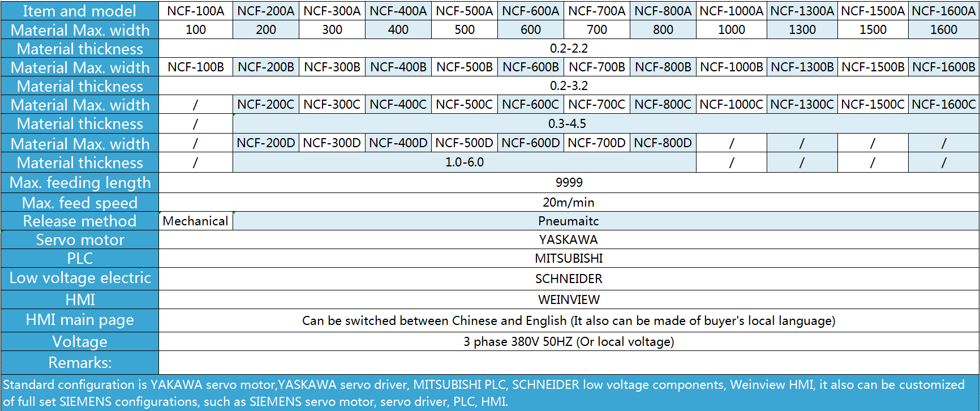This screenshot has width=980, height=411.
Task: Click the NCF-600D cell
Action: [531, 143]
